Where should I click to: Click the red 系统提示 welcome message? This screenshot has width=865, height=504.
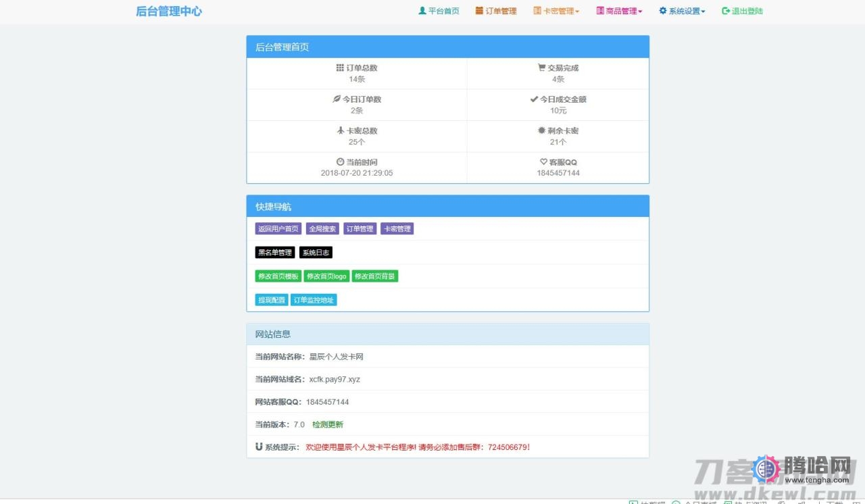tap(418, 447)
